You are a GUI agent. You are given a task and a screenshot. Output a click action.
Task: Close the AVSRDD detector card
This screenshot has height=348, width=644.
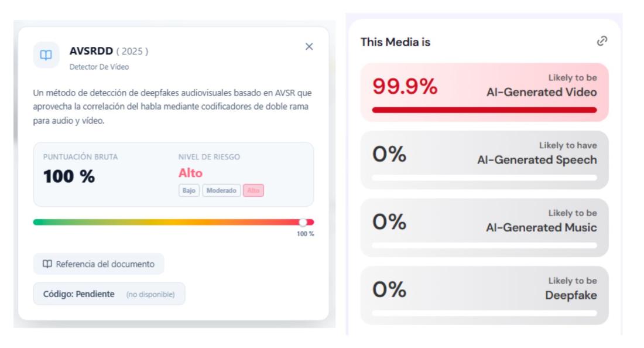pos(309,46)
